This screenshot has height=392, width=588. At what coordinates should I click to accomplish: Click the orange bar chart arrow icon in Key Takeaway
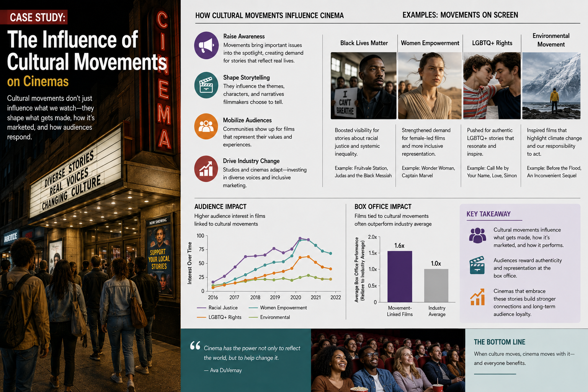pyautogui.click(x=477, y=297)
